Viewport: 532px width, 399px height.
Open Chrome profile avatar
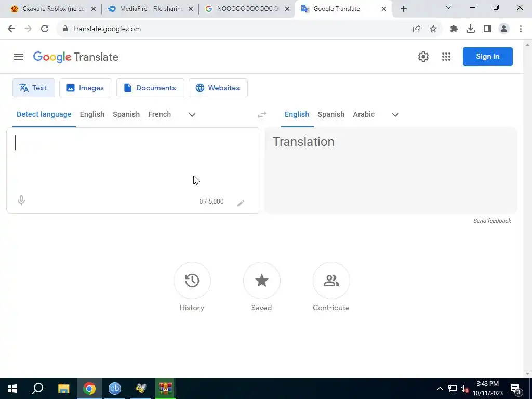pos(504,29)
